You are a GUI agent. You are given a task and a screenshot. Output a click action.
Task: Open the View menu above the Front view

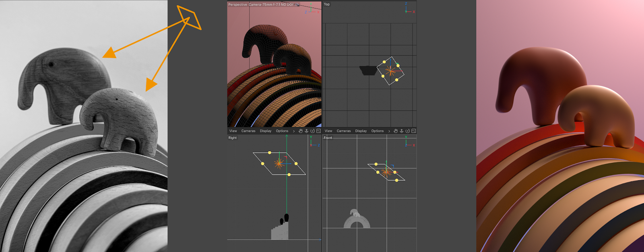pyautogui.click(x=328, y=131)
